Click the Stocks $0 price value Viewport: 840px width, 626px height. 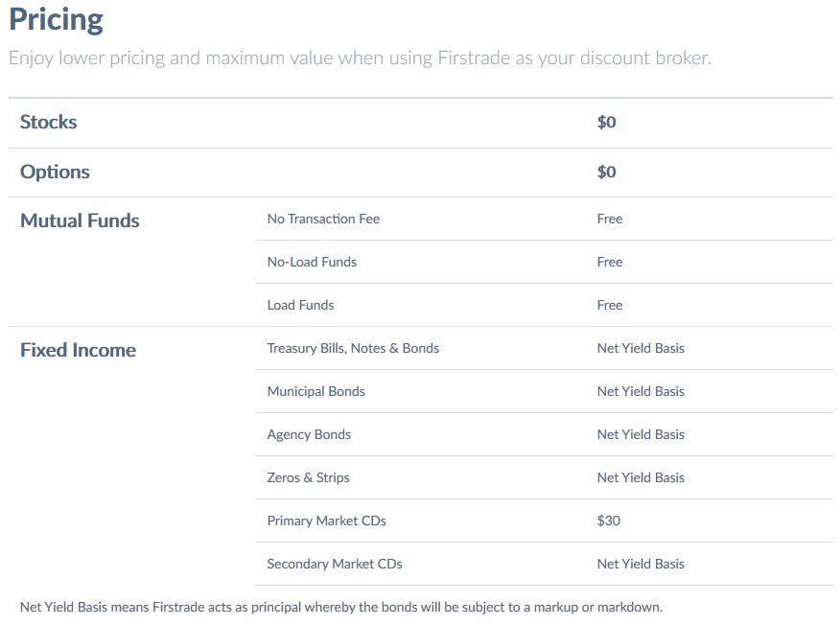coord(606,123)
